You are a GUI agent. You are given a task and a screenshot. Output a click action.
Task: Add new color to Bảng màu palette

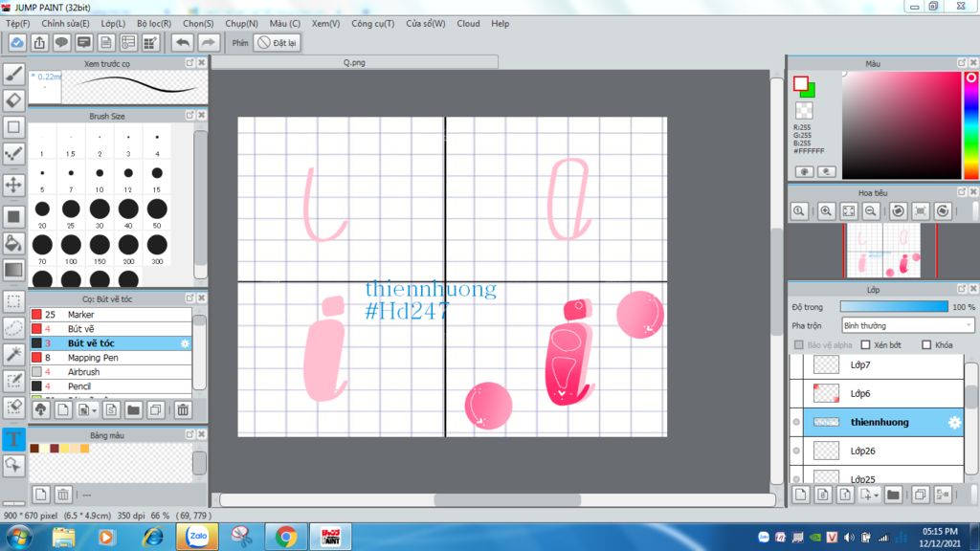click(x=40, y=495)
